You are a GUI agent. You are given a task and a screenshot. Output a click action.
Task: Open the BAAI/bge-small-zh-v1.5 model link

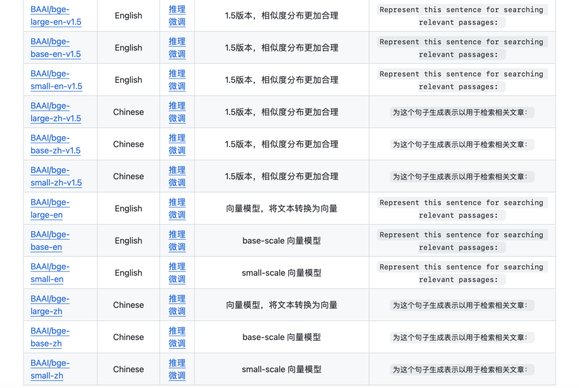[56, 177]
